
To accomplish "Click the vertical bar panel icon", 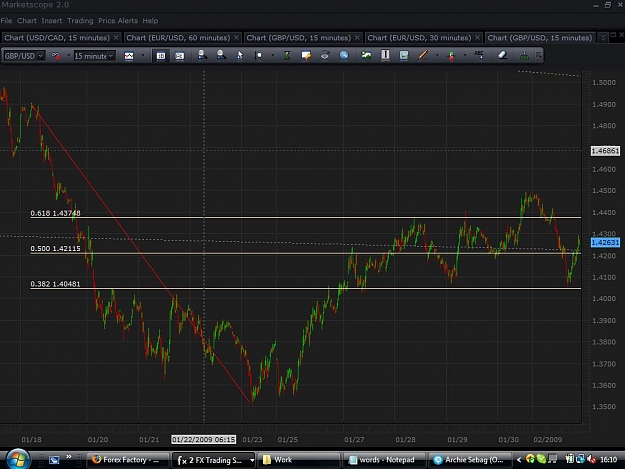I will tap(385, 55).
